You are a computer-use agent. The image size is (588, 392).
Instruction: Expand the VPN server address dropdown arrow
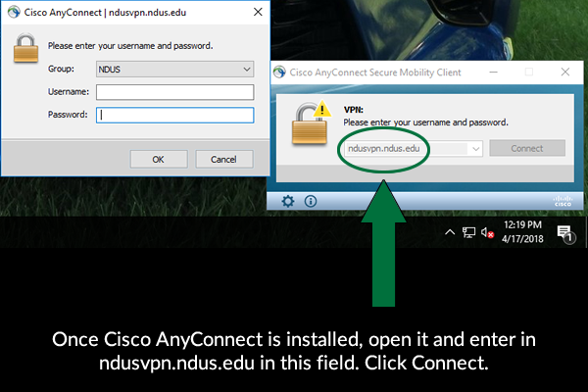475,149
